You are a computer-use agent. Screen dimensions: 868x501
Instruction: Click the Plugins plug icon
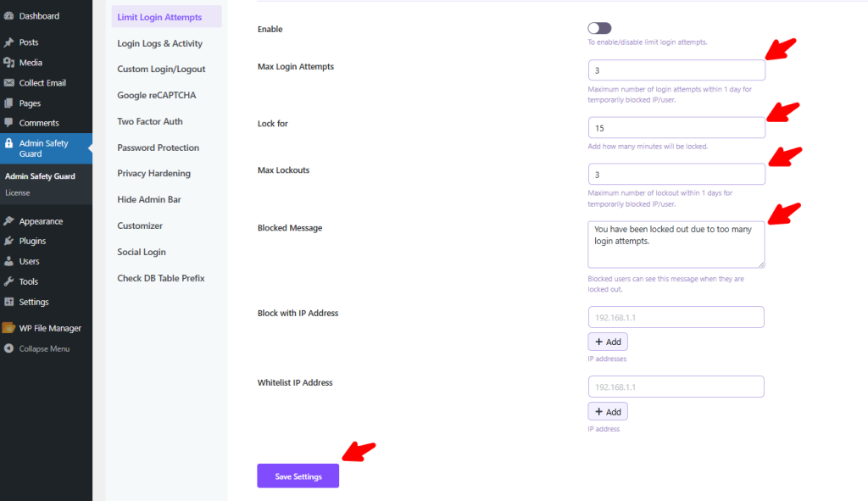pyautogui.click(x=8, y=242)
